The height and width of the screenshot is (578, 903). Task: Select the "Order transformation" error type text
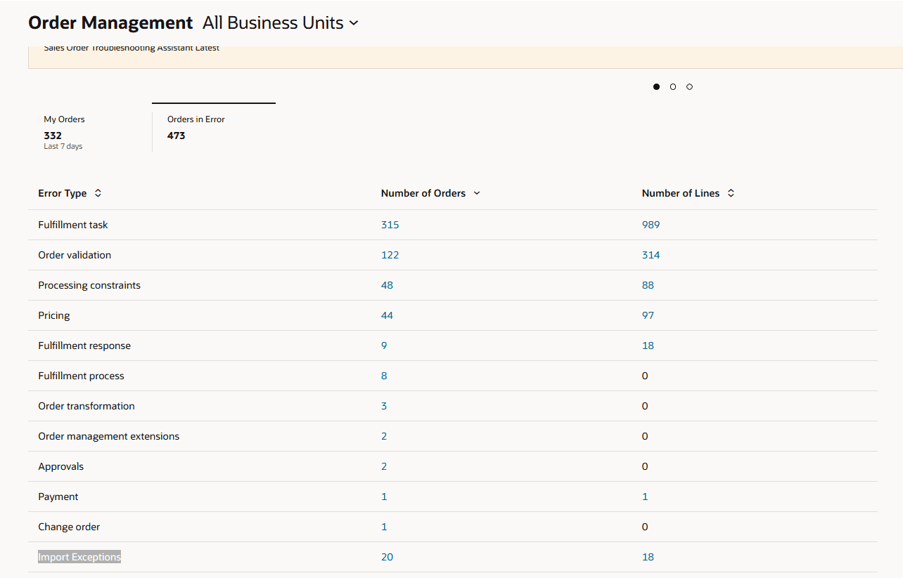coord(86,406)
